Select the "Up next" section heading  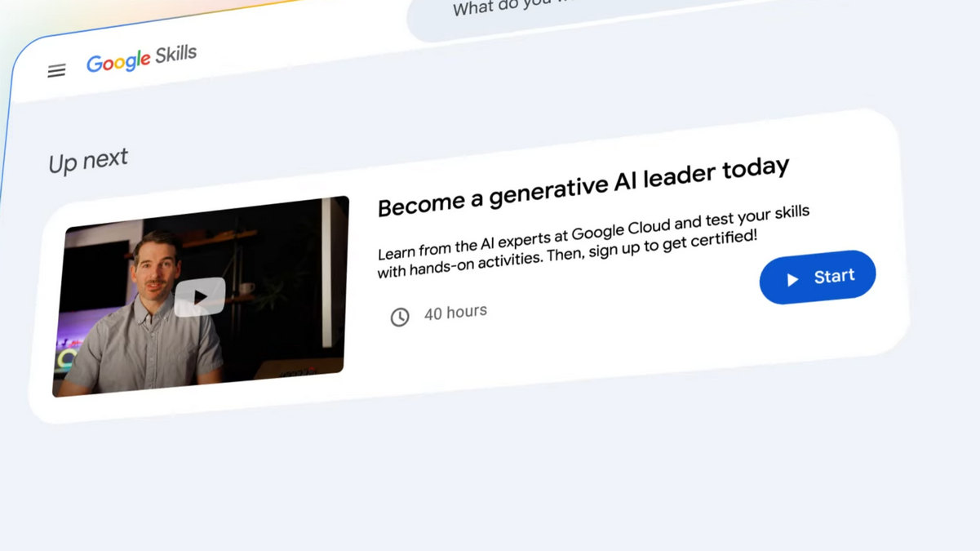click(88, 159)
